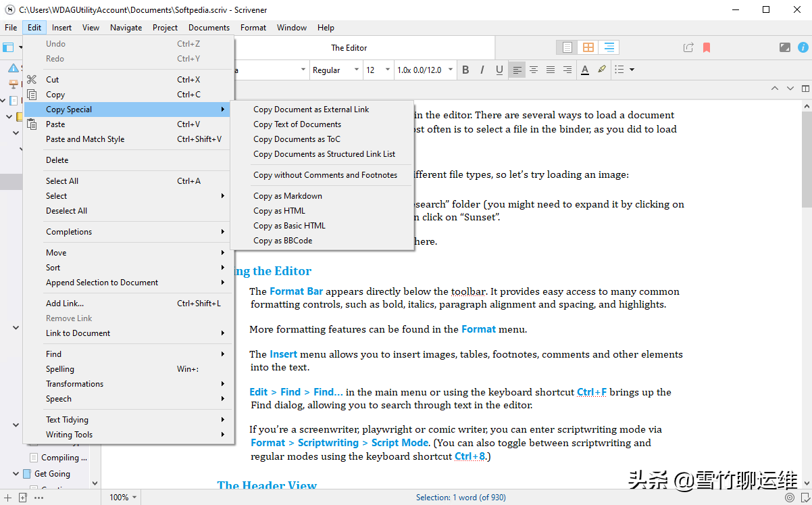Toggle underline formatting
The width and height of the screenshot is (812, 505).
point(499,70)
